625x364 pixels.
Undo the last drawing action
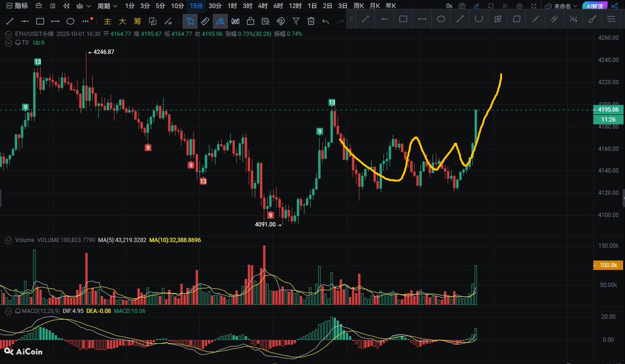click(x=326, y=21)
